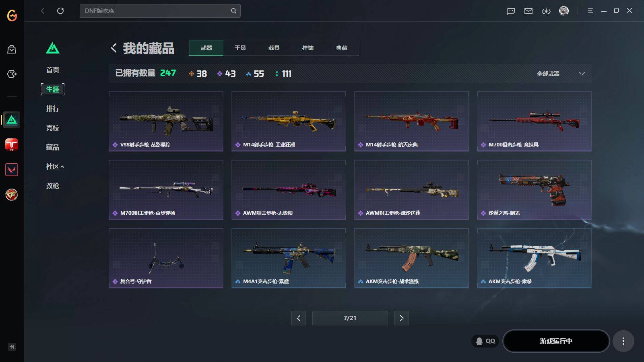The image size is (644, 362).
Task: Click the QQ button
Action: tap(485, 341)
